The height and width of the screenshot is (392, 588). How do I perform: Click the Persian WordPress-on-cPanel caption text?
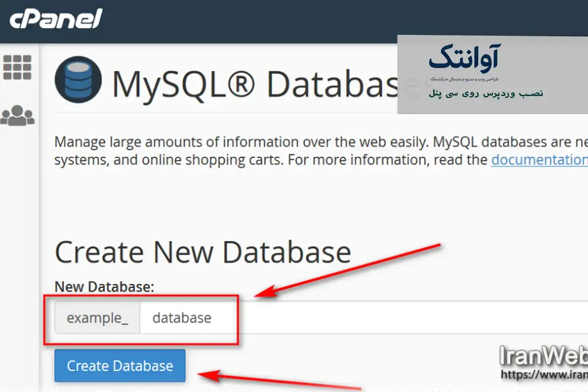tap(486, 94)
